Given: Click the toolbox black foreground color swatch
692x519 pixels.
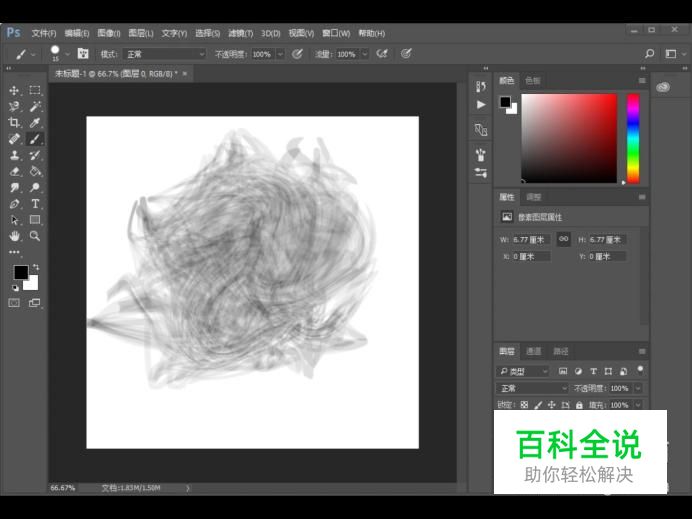Looking at the screenshot, I should 20,271.
